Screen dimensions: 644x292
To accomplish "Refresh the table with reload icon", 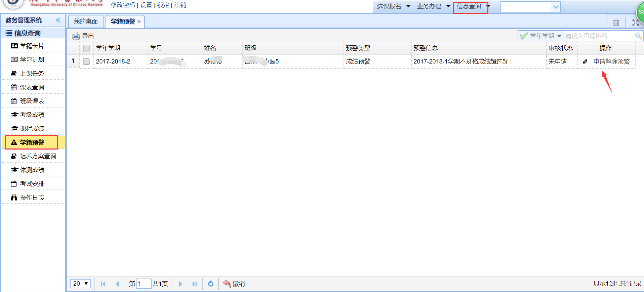I will point(211,284).
